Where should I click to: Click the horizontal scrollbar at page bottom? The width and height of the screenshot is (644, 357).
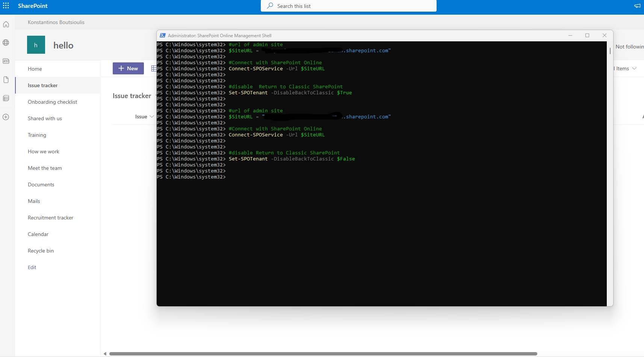[323, 354]
